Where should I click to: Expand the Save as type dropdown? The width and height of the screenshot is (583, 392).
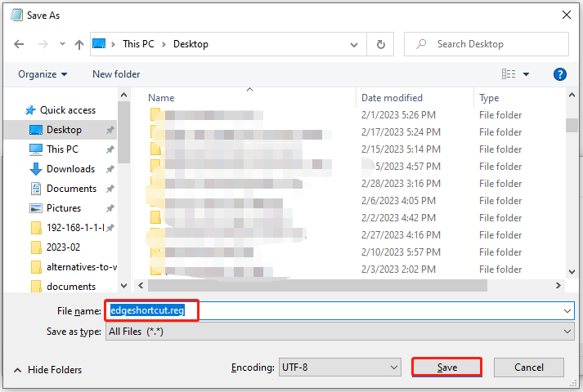567,332
